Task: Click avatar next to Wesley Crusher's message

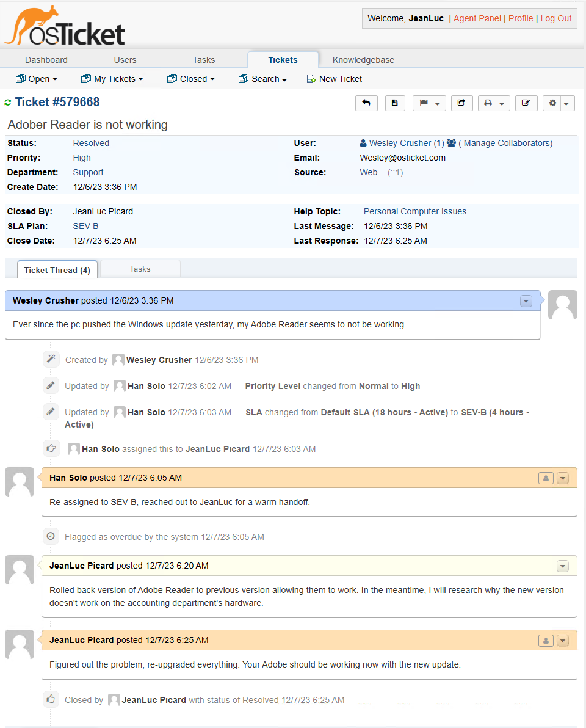Action: [x=563, y=305]
